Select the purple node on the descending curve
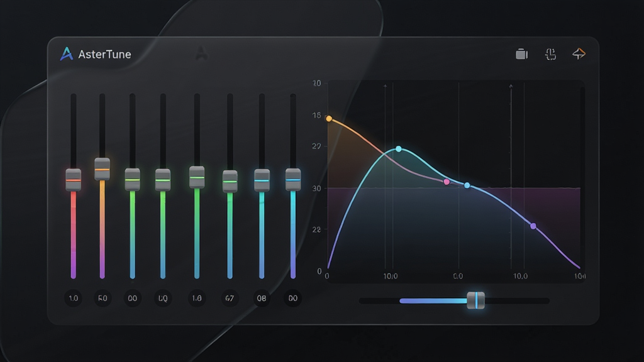 click(533, 226)
